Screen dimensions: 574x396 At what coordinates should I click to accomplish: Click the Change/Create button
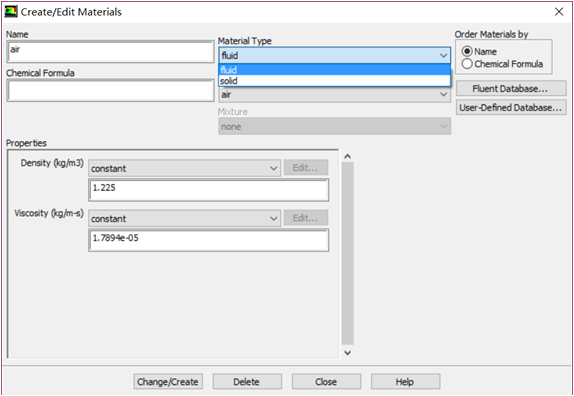coord(168,382)
